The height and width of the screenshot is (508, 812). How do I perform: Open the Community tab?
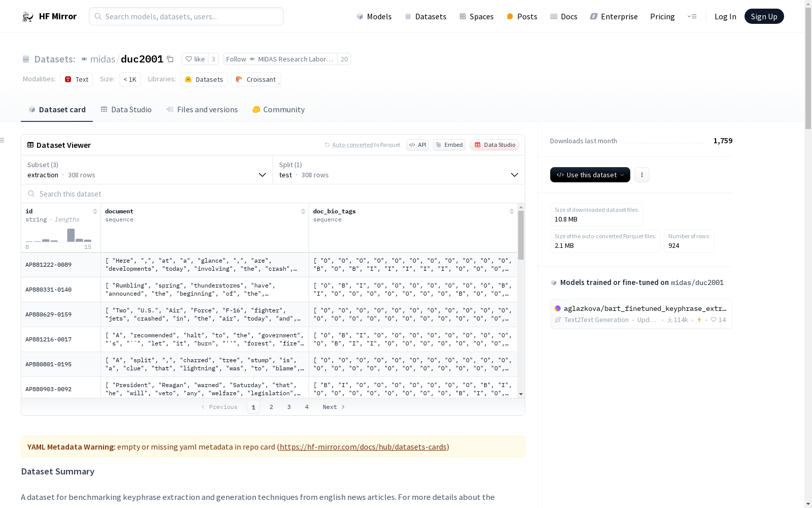pyautogui.click(x=279, y=110)
